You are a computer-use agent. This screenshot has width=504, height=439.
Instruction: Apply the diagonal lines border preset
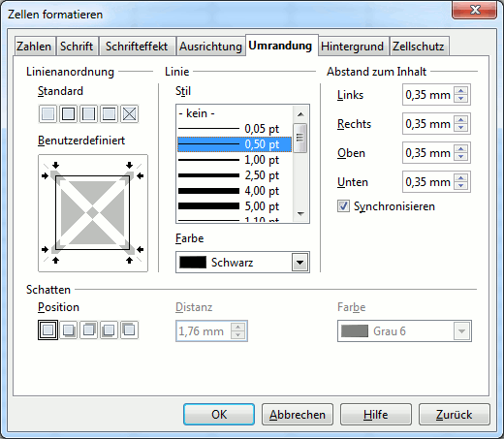click(130, 113)
